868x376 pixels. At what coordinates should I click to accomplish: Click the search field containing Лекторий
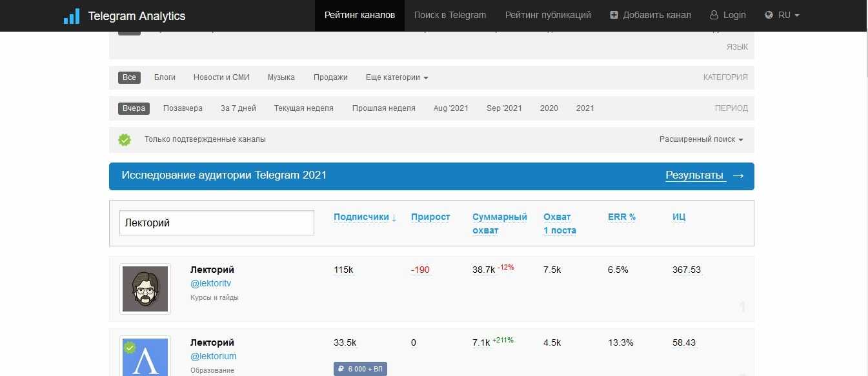[x=217, y=223]
